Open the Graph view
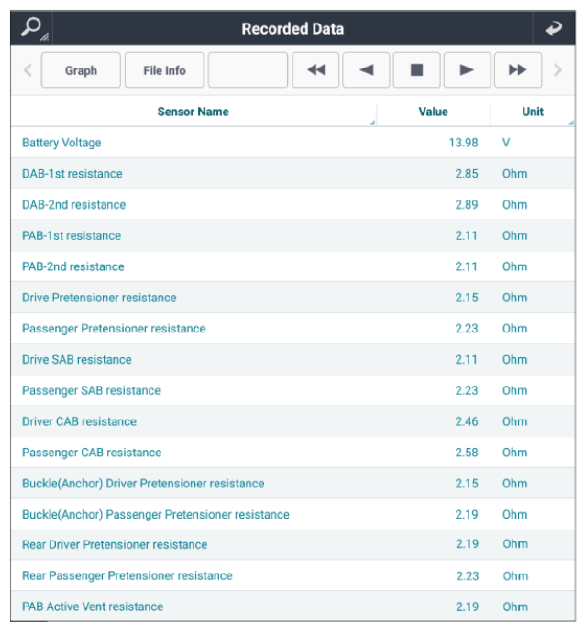The height and width of the screenshot is (631, 586). (x=81, y=70)
